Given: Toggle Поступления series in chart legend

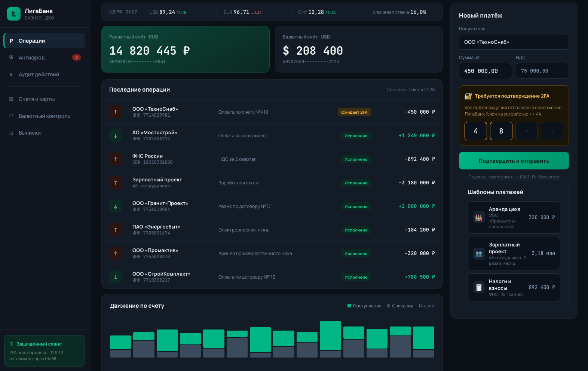Looking at the screenshot, I should [364, 306].
